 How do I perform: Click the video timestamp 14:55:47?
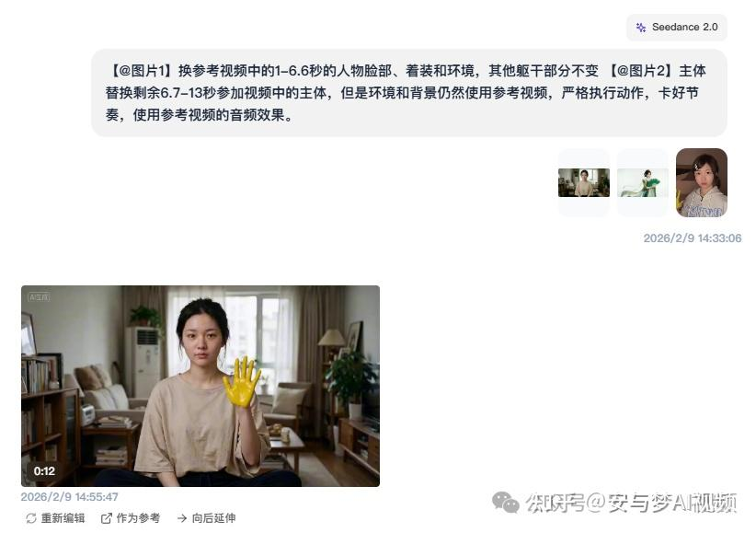69,497
